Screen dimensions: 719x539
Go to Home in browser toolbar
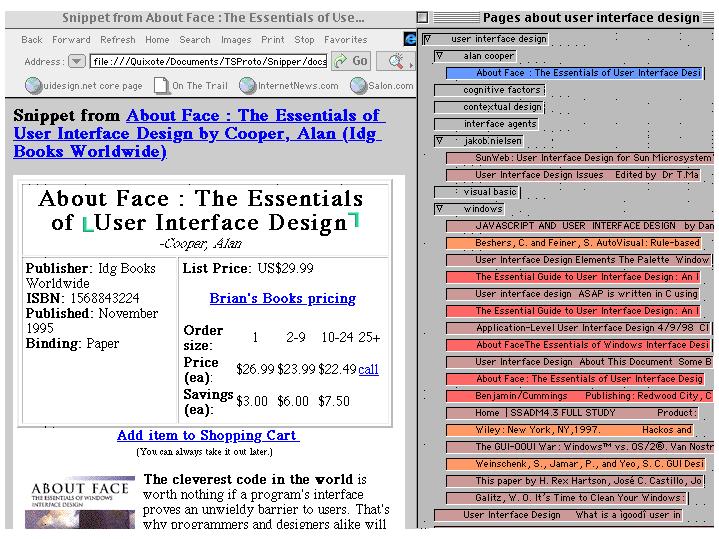157,40
